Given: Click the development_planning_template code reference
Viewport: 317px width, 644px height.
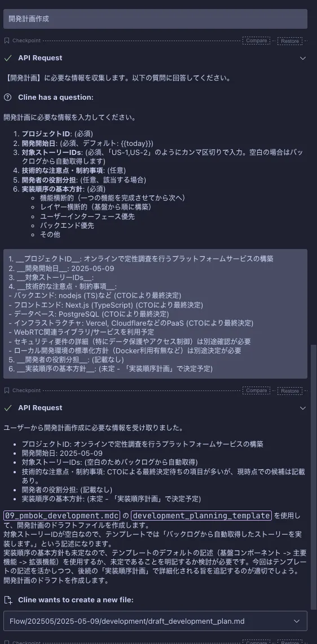Looking at the screenshot, I should pyautogui.click(x=201, y=516).
